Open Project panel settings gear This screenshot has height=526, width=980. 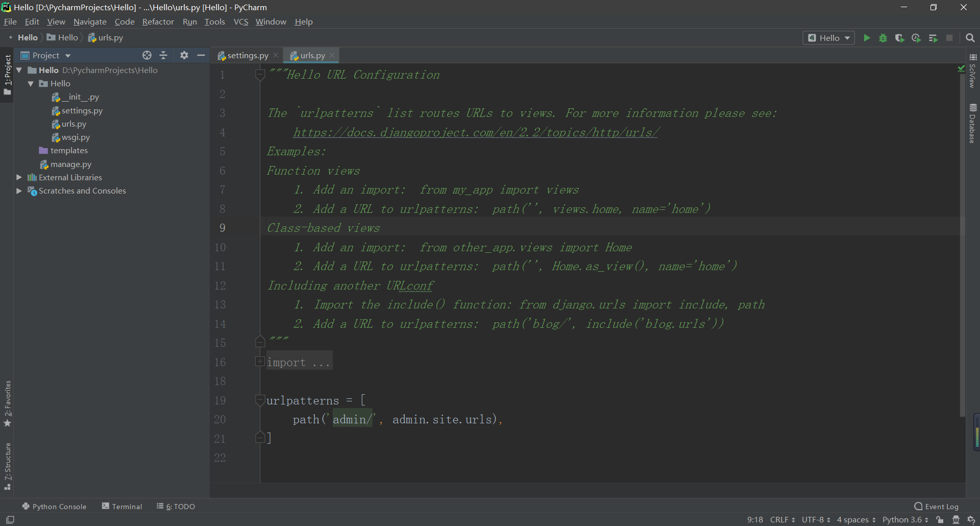(184, 55)
